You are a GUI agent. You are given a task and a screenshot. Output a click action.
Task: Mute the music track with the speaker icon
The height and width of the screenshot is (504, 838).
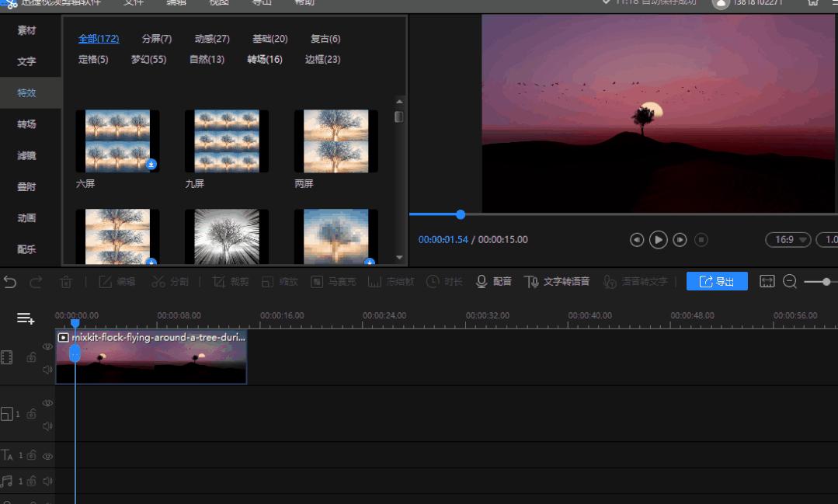47,481
